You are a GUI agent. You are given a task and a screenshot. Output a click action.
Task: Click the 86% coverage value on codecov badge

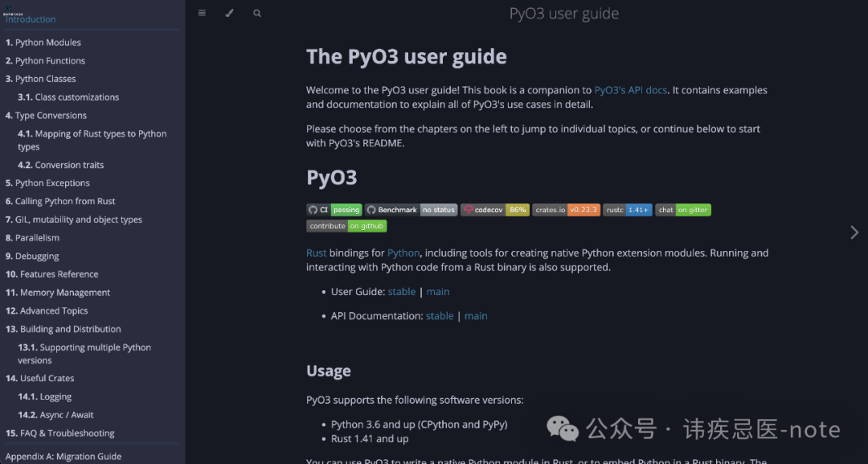(x=518, y=209)
